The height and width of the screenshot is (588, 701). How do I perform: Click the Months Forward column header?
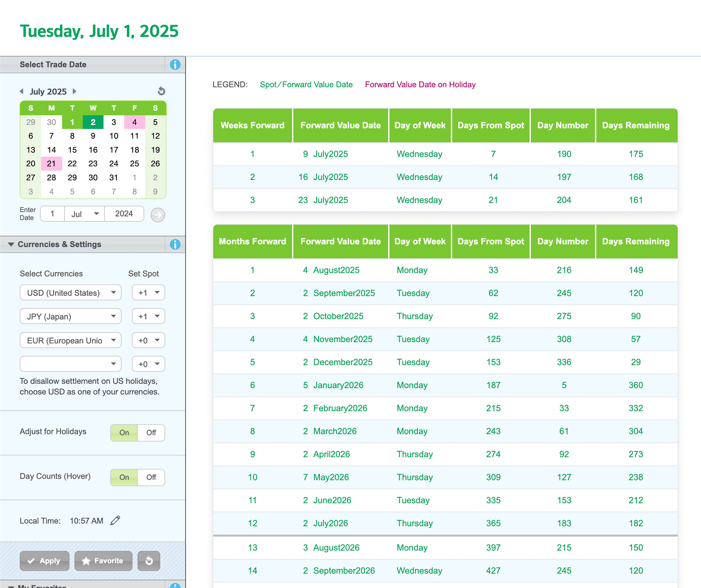pyautogui.click(x=253, y=241)
